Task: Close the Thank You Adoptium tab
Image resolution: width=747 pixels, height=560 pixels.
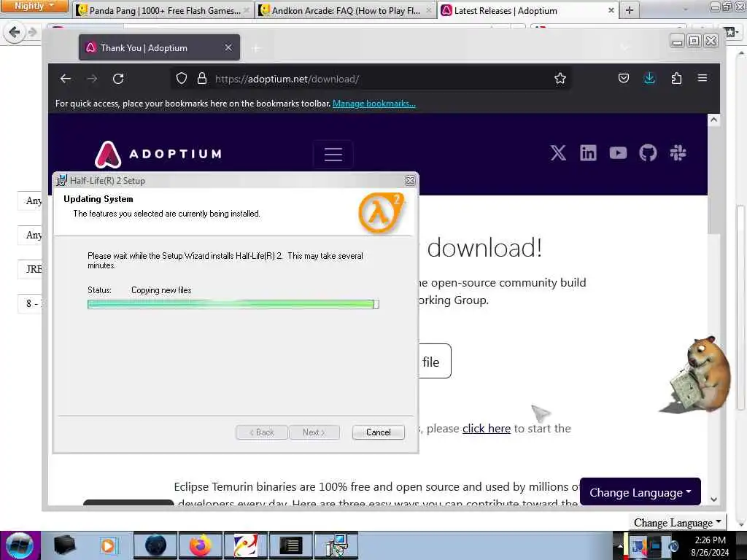Action: 228,47
